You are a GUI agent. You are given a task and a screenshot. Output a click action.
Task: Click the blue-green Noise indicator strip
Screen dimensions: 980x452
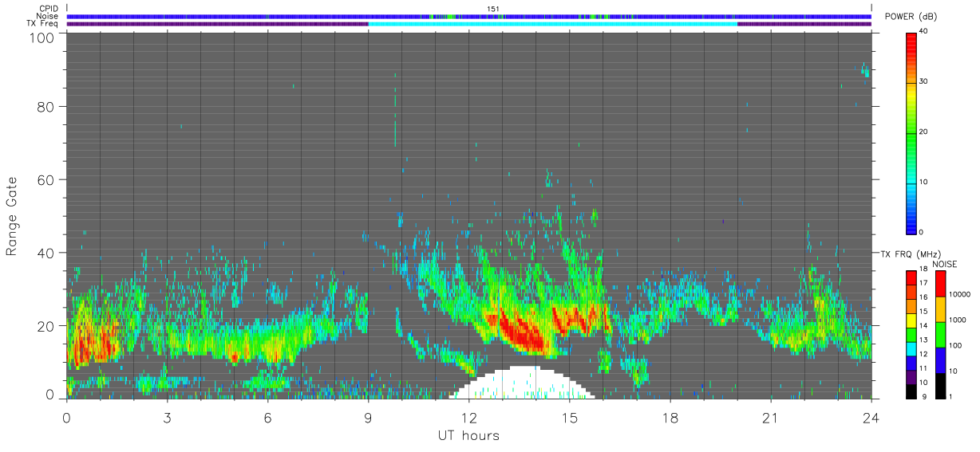[469, 16]
